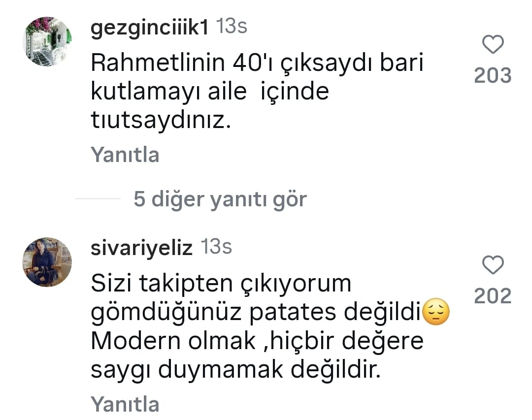Select the comment text starting "Rahmetlinin 40'ı"
The image size is (532, 420).
click(x=257, y=92)
